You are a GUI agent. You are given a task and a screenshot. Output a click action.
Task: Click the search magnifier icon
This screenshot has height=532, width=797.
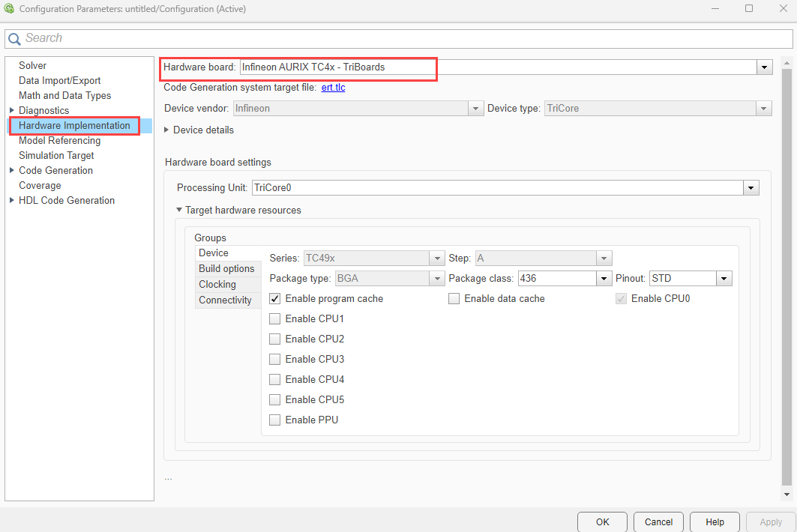[14, 39]
